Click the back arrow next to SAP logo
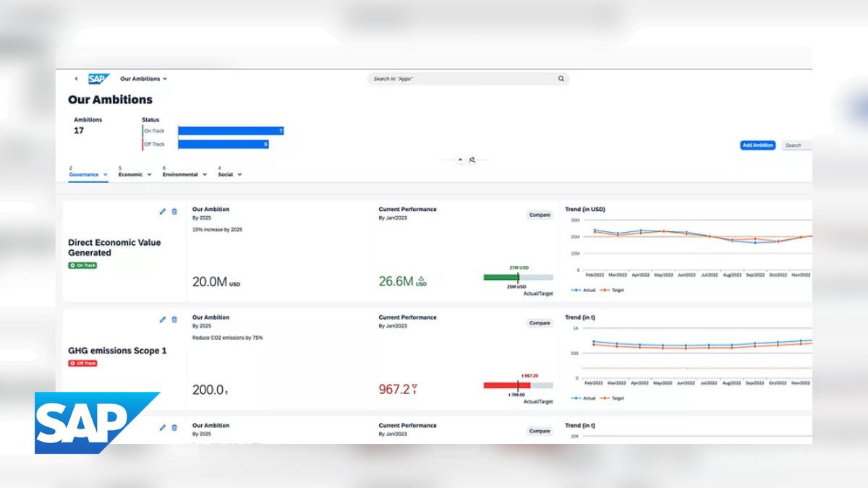Screen dimensions: 868x488 click(x=76, y=79)
